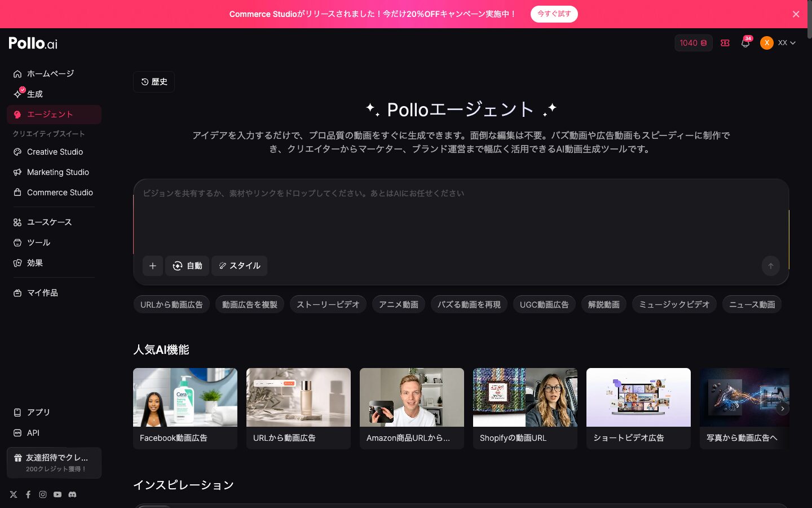
Task: Select the ニュース動画 chip
Action: 752,305
